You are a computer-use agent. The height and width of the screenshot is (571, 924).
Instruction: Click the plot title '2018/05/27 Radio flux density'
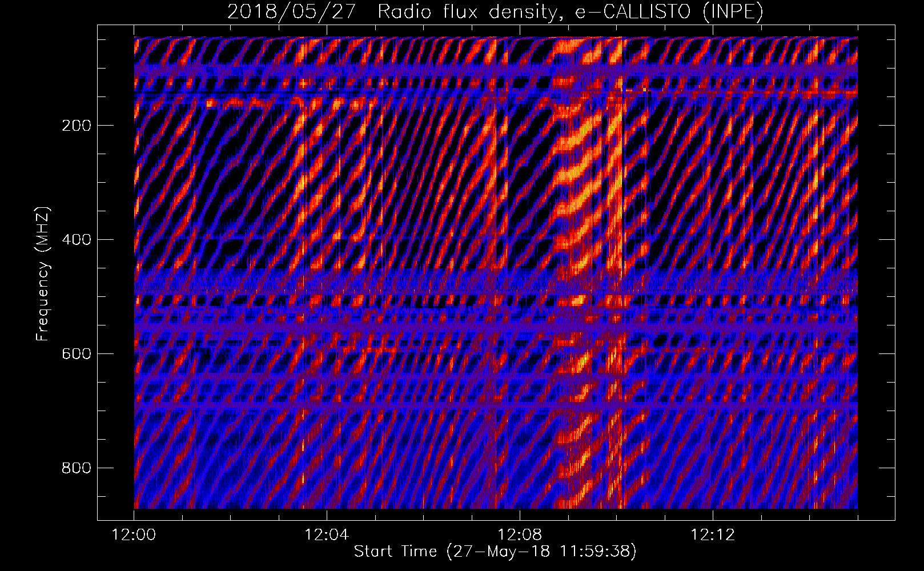pyautogui.click(x=495, y=11)
